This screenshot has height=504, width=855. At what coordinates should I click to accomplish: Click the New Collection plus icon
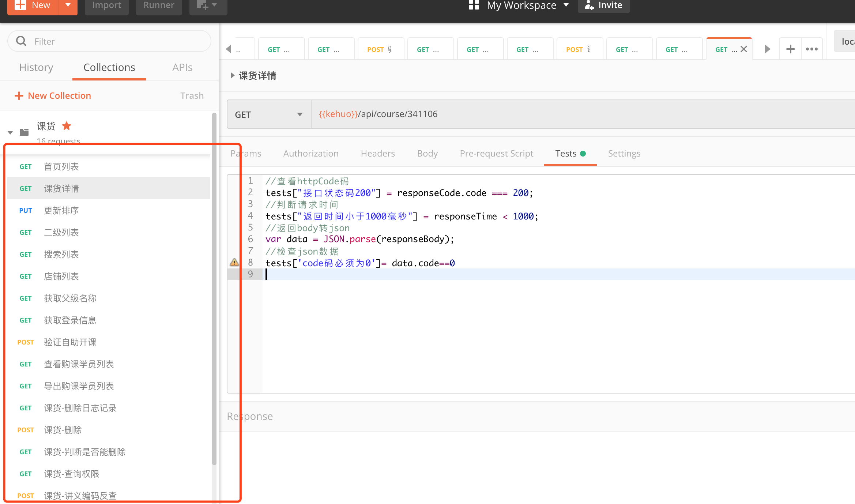(x=19, y=95)
